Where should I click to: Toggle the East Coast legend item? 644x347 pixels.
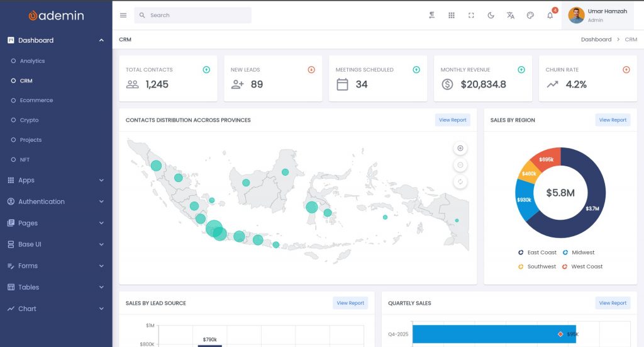[538, 253]
